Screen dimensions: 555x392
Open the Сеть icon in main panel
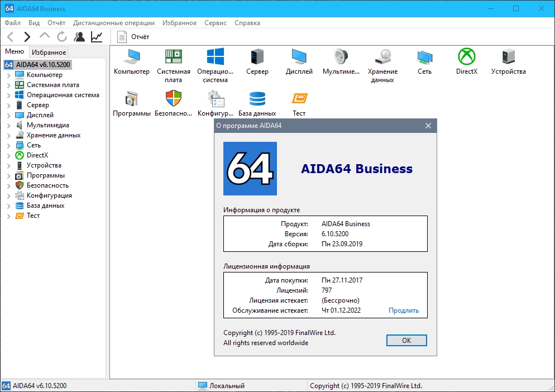(x=424, y=56)
